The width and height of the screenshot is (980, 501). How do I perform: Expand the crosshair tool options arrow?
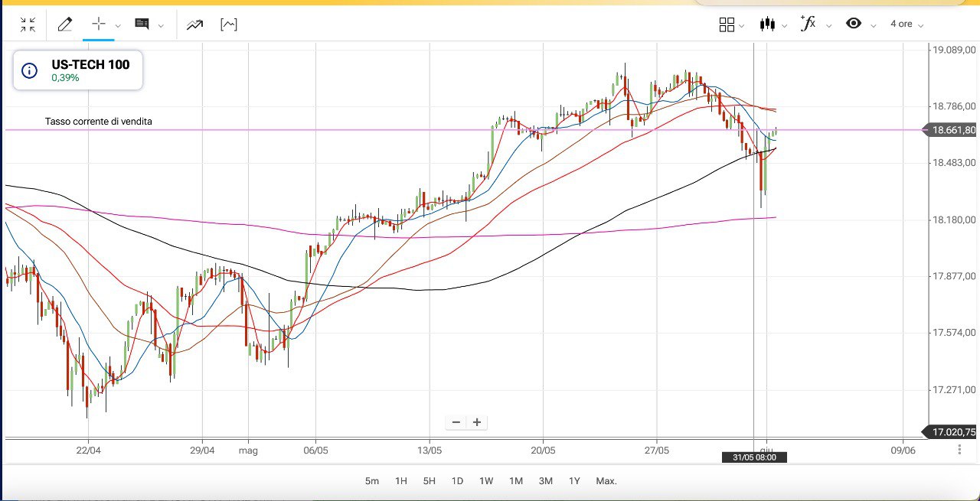118,25
